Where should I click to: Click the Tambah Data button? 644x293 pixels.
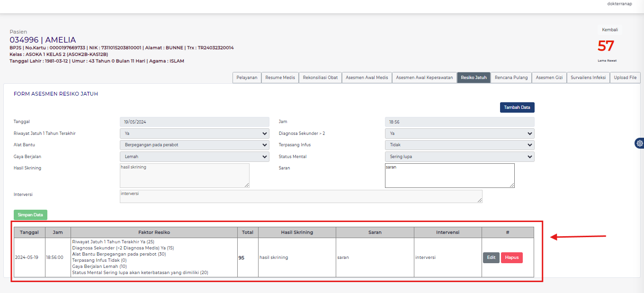click(x=517, y=107)
